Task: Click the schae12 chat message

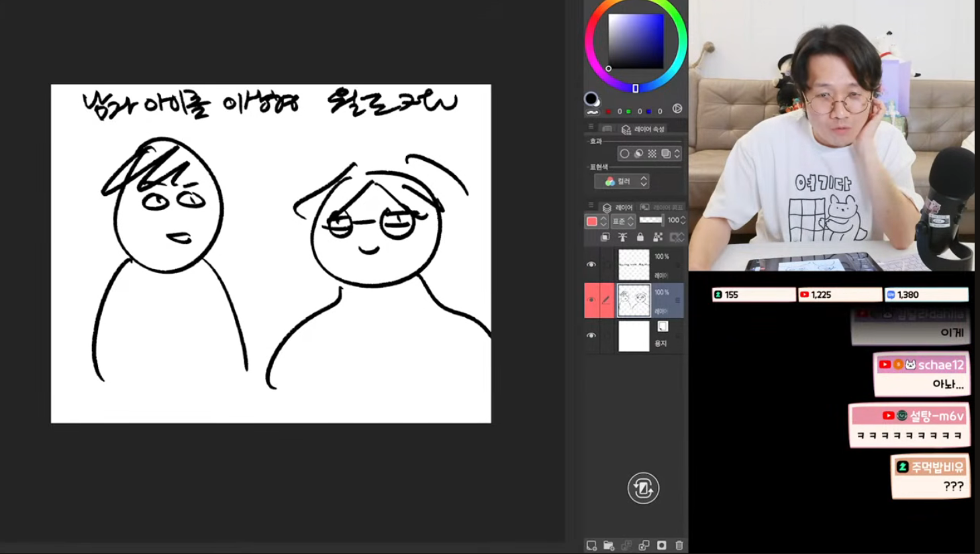Action: pos(922,374)
